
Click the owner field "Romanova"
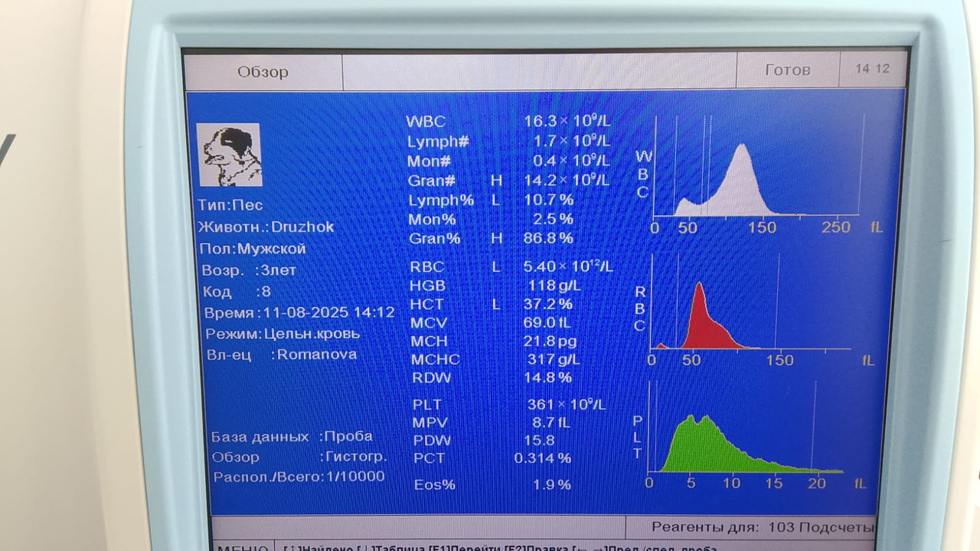pyautogui.click(x=317, y=354)
